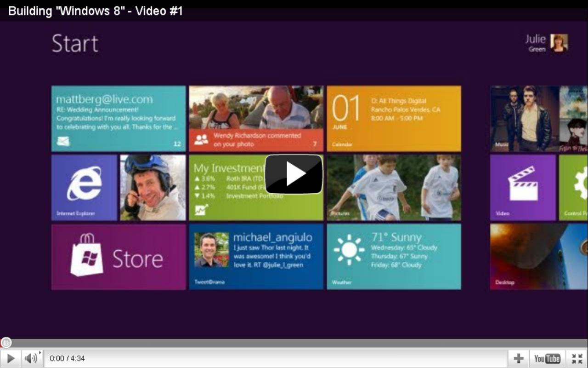Screen dimensions: 588x368
Task: Click "Investment Portfolio" row
Action: click(254, 196)
